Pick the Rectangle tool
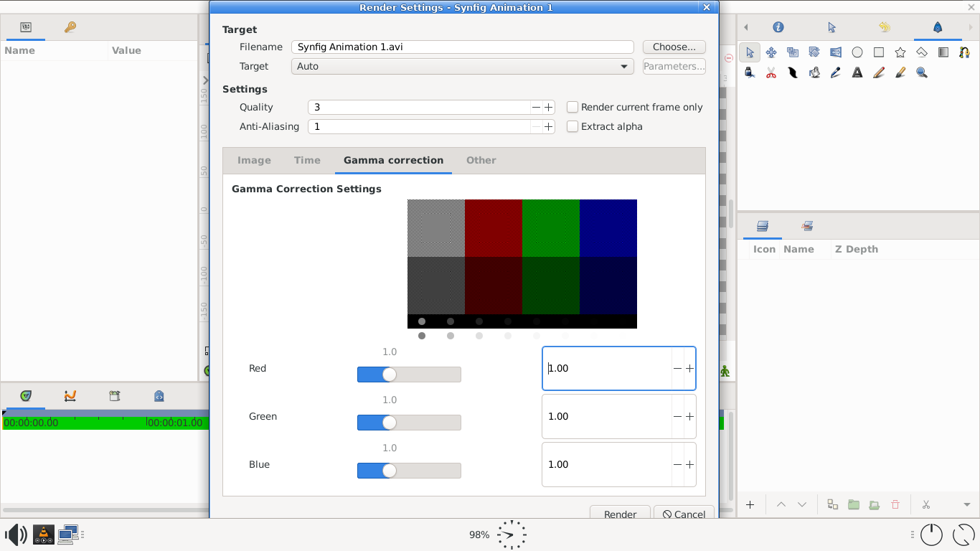Viewport: 980px width, 551px height. pos(879,52)
